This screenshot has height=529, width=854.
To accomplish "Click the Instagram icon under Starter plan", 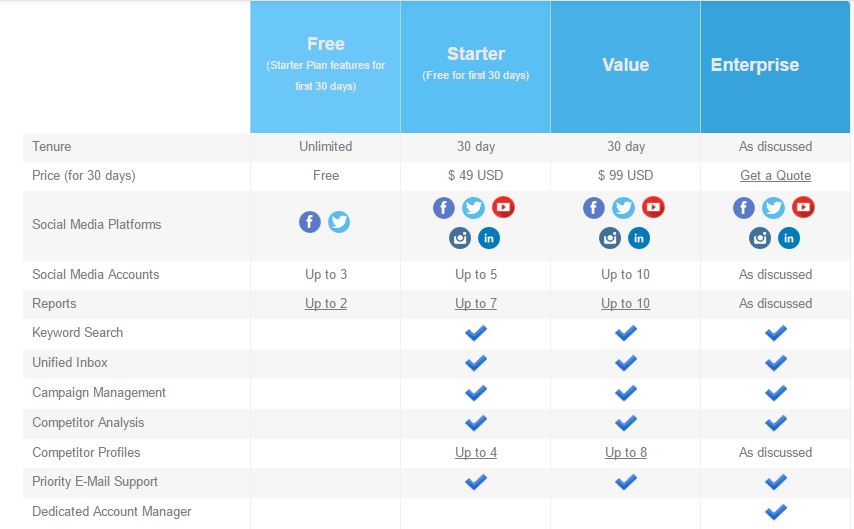I will coord(460,238).
